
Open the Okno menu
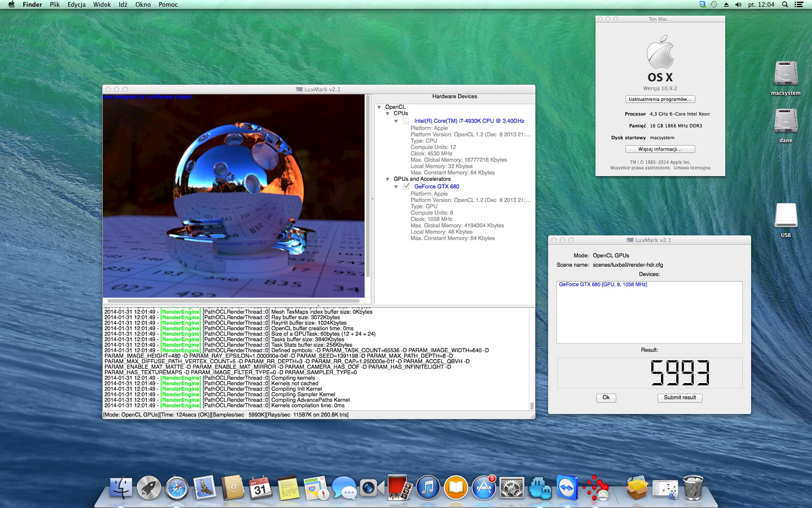click(x=143, y=5)
